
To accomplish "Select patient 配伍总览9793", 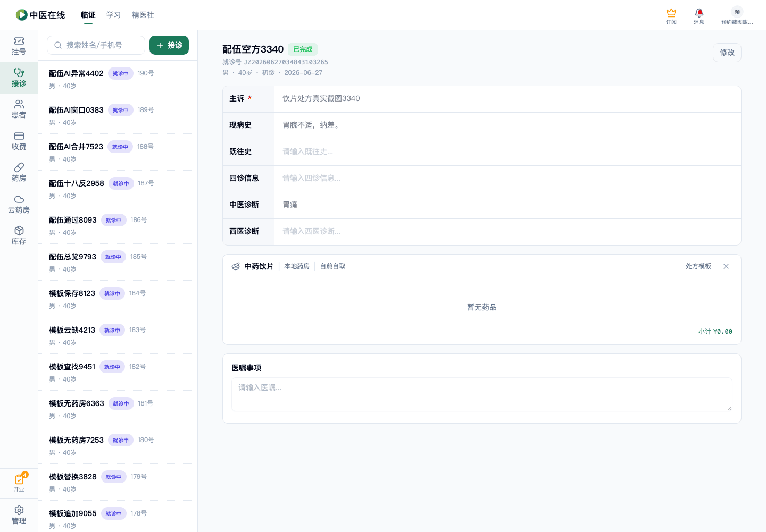I will point(118,262).
